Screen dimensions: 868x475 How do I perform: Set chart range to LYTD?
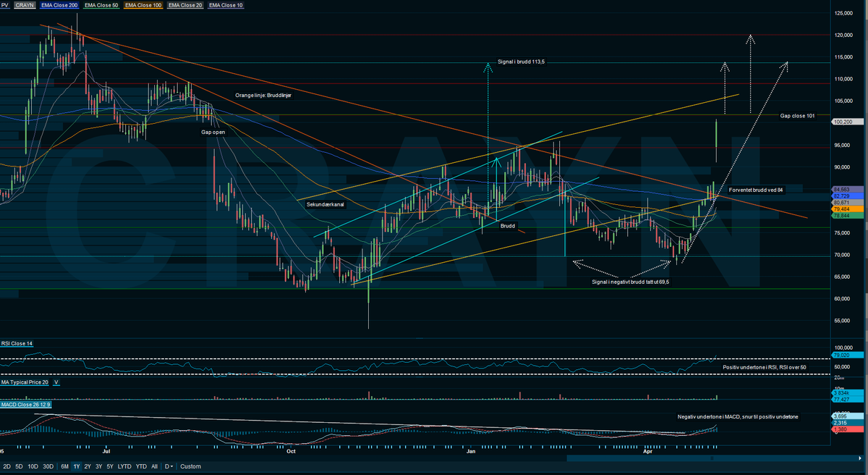click(124, 466)
